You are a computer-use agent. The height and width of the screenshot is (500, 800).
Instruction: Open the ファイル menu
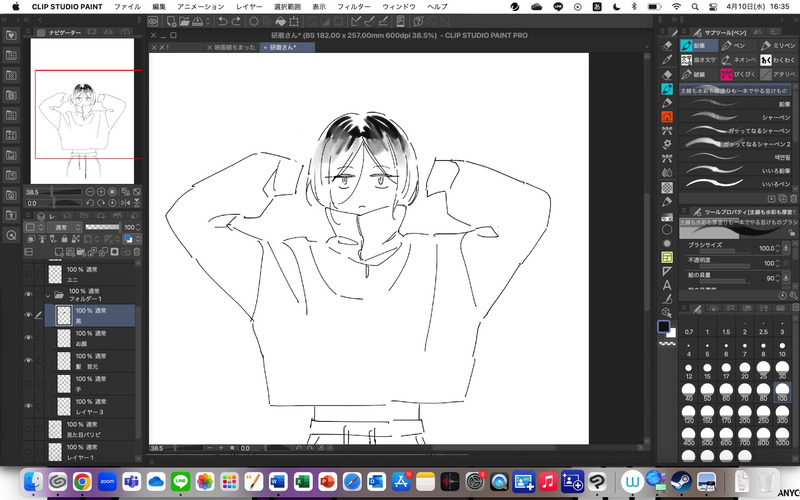coord(128,7)
